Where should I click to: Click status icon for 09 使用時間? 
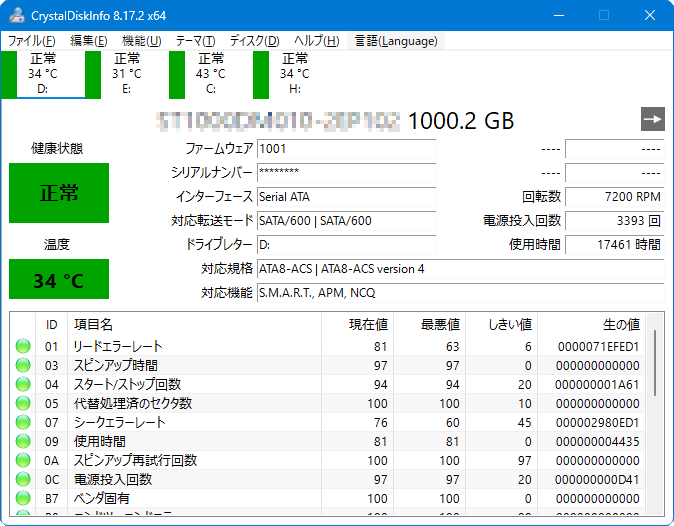coord(23,441)
